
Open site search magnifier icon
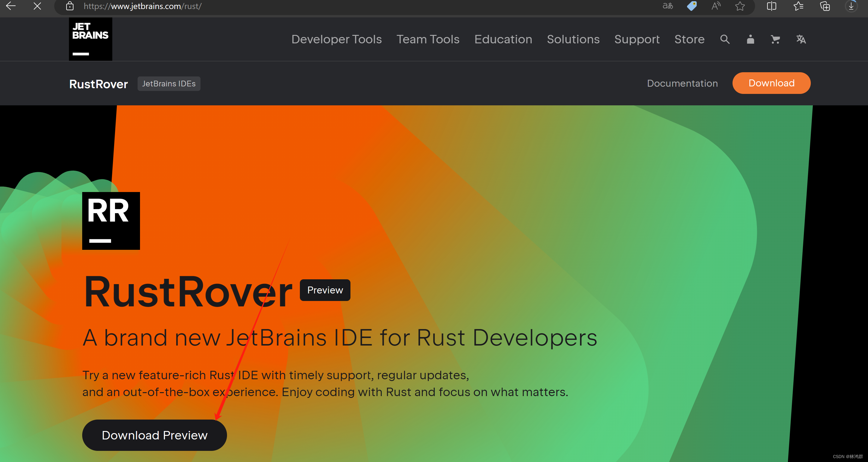coord(725,39)
